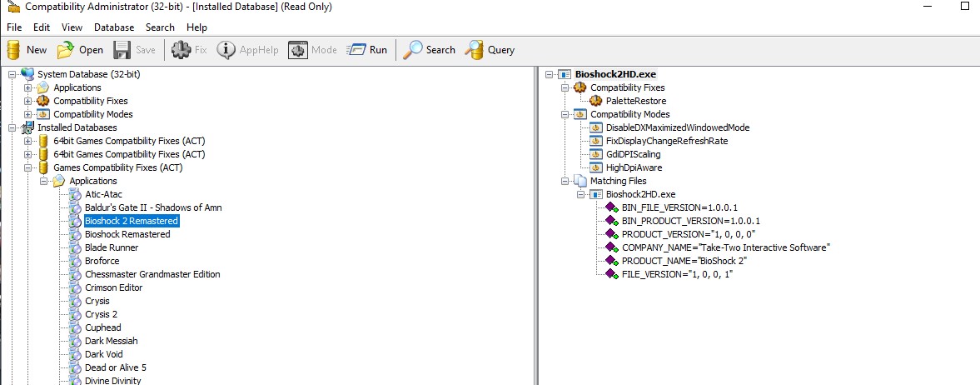Select FILE_VERSION="1, 0, 0, 1" attribute

[677, 274]
